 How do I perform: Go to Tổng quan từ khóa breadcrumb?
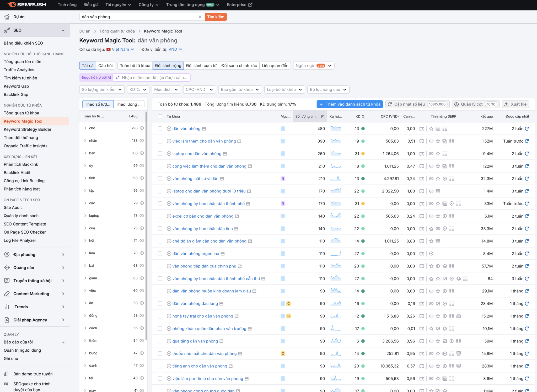[x=117, y=31]
